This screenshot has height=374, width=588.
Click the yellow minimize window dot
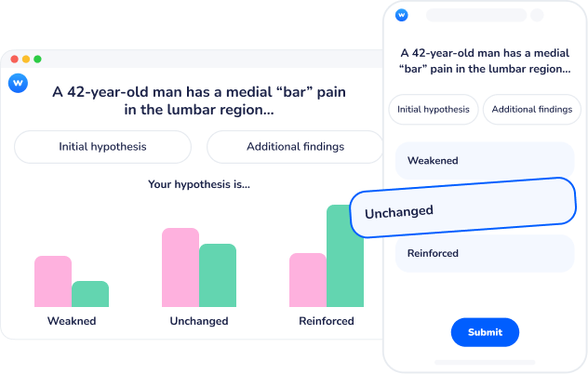[26, 59]
